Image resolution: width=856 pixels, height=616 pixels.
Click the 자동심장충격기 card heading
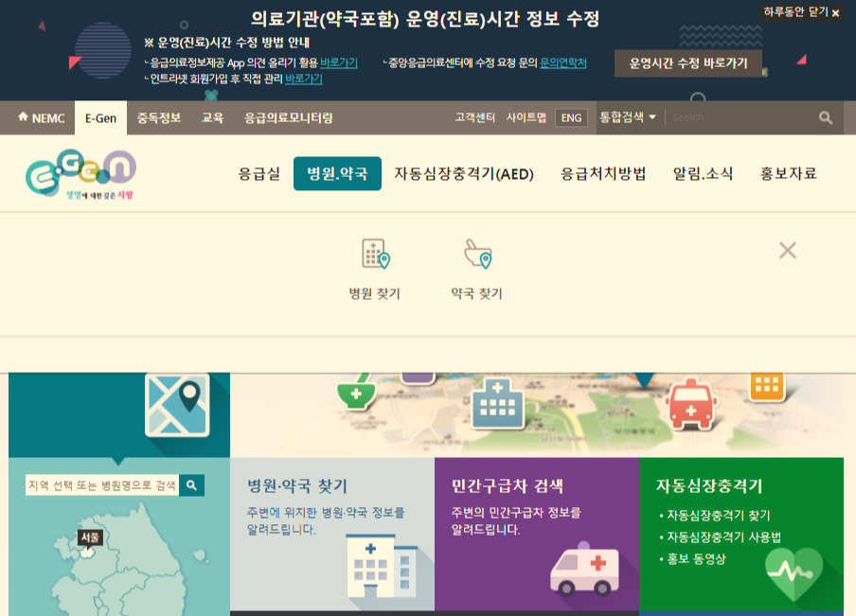[709, 485]
